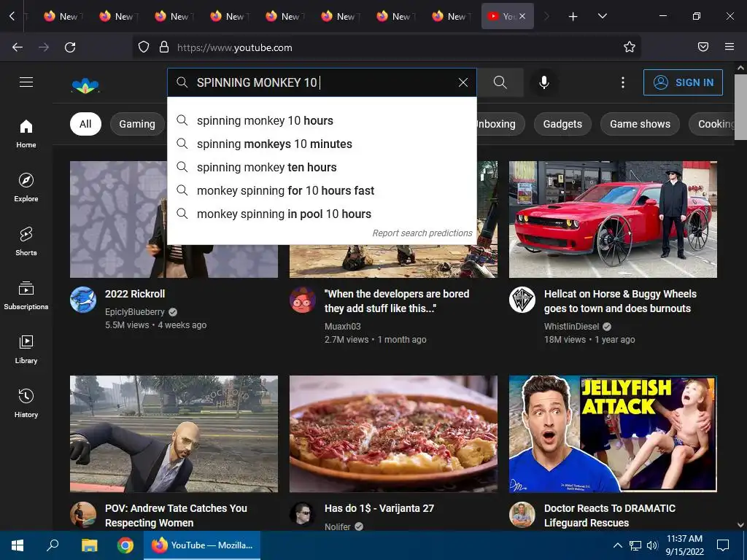The image size is (747, 560).
Task: Open Windows taskbar search
Action: tap(53, 545)
